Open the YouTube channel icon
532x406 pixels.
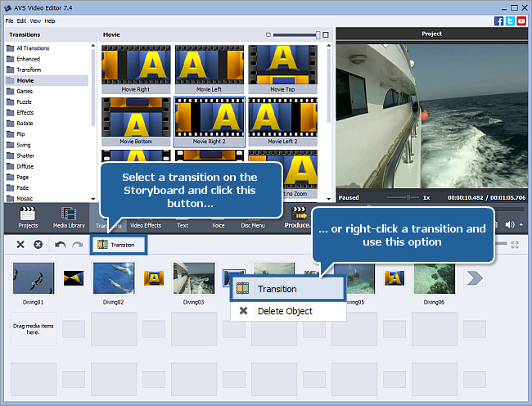click(521, 21)
